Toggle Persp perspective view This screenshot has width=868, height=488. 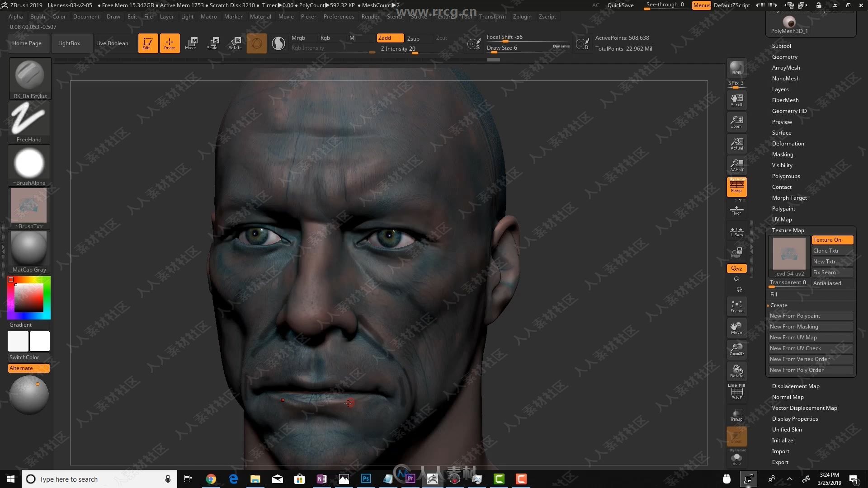click(736, 187)
